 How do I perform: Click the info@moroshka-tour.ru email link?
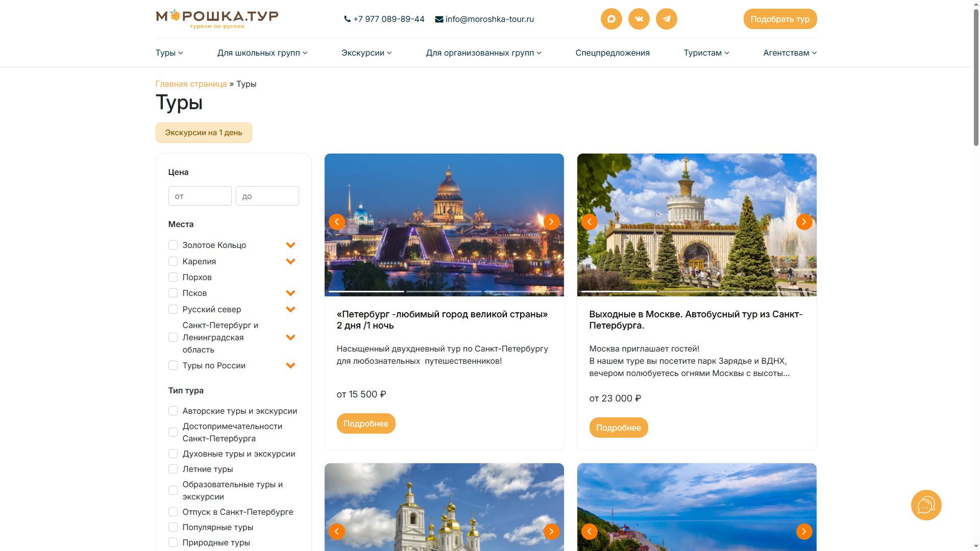[484, 19]
